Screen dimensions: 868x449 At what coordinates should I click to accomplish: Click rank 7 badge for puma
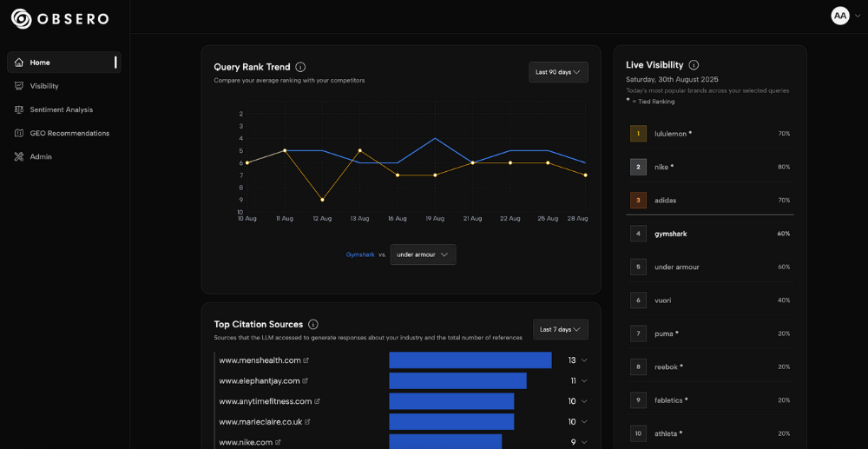[x=638, y=333]
